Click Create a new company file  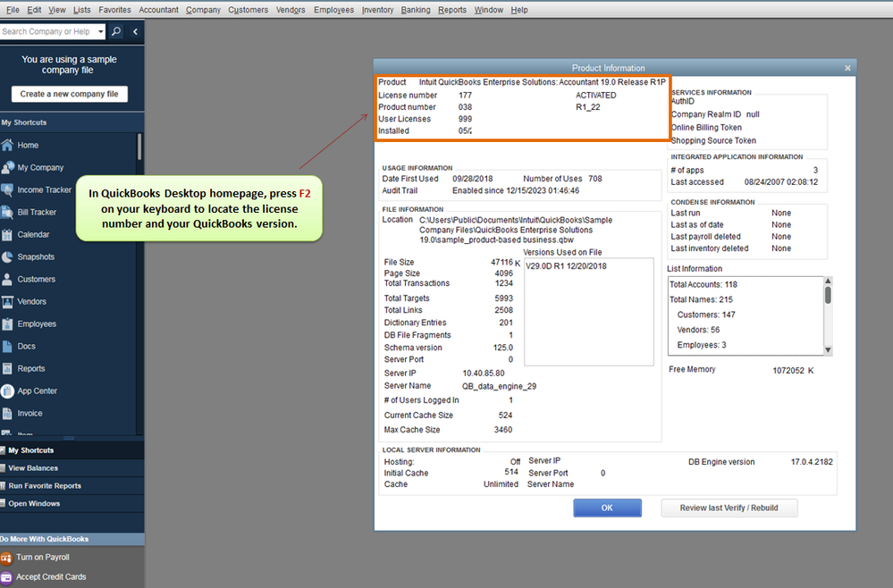click(70, 94)
